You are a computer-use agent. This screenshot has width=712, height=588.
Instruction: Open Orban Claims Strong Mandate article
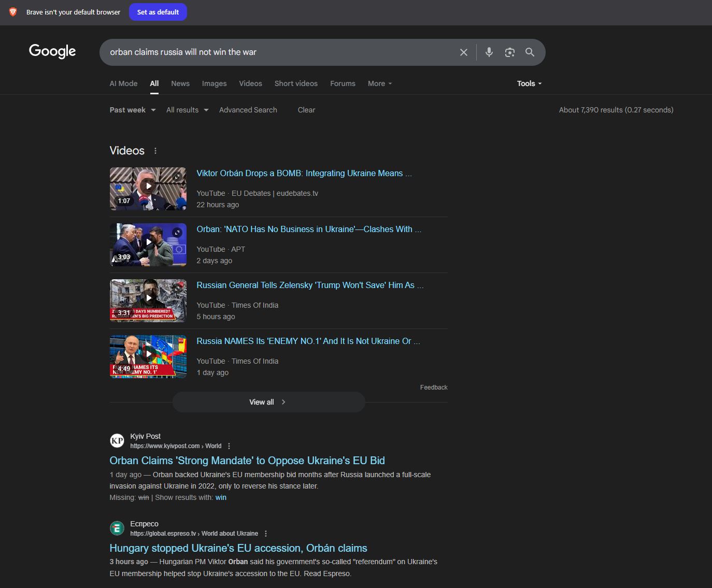[247, 461]
